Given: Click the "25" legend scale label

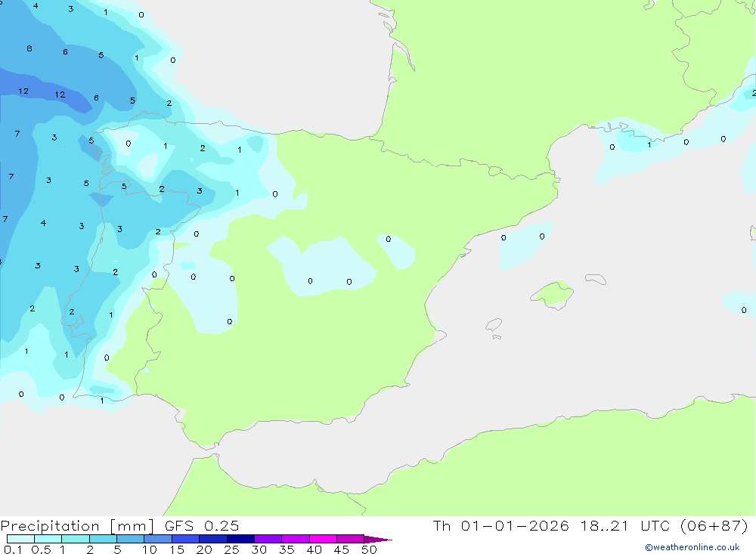Looking at the screenshot, I should (232, 549).
